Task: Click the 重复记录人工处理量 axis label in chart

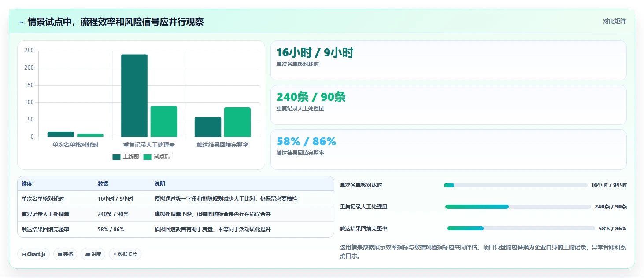Action: tap(149, 145)
